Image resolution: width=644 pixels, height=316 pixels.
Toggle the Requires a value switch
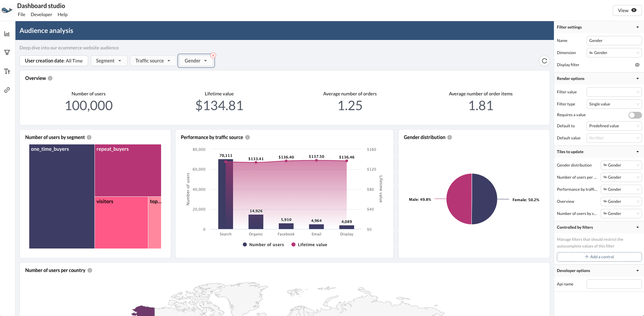pyautogui.click(x=635, y=115)
